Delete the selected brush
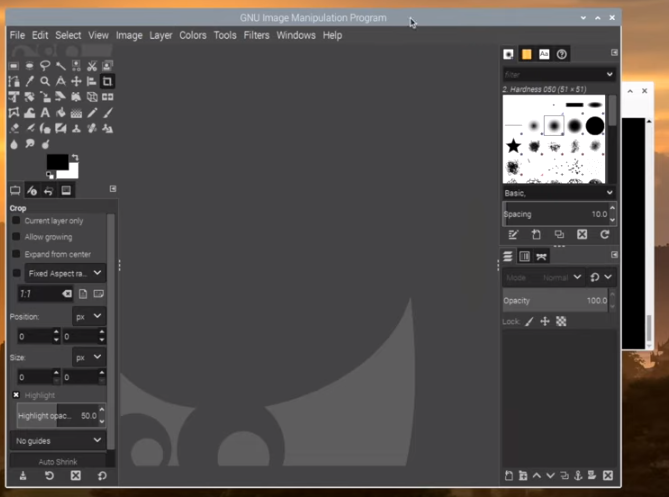This screenshot has width=669, height=497. [582, 234]
